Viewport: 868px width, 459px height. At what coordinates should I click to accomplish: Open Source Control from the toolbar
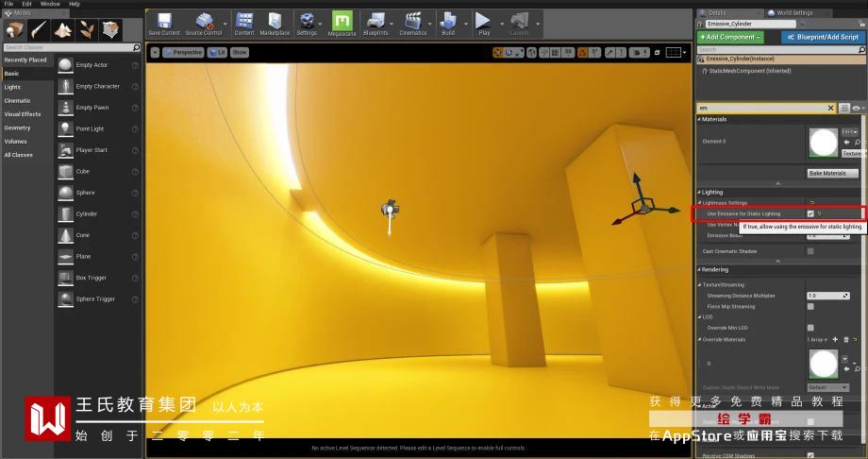tap(203, 24)
